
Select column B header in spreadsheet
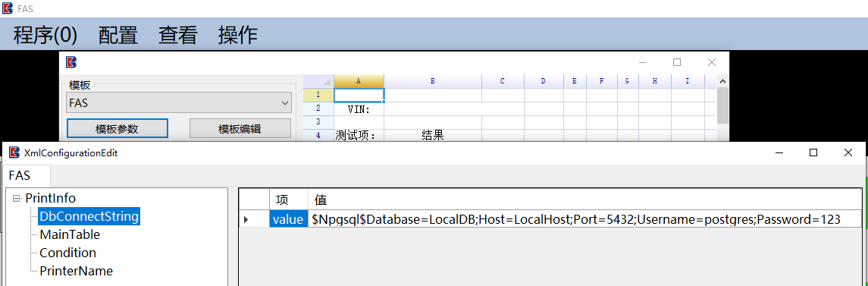[432, 81]
